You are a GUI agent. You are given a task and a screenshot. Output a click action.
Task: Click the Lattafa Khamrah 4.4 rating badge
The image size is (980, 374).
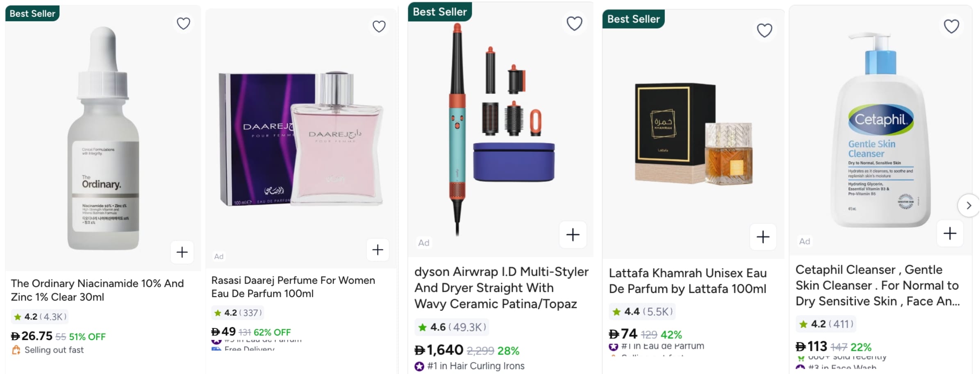[642, 312]
